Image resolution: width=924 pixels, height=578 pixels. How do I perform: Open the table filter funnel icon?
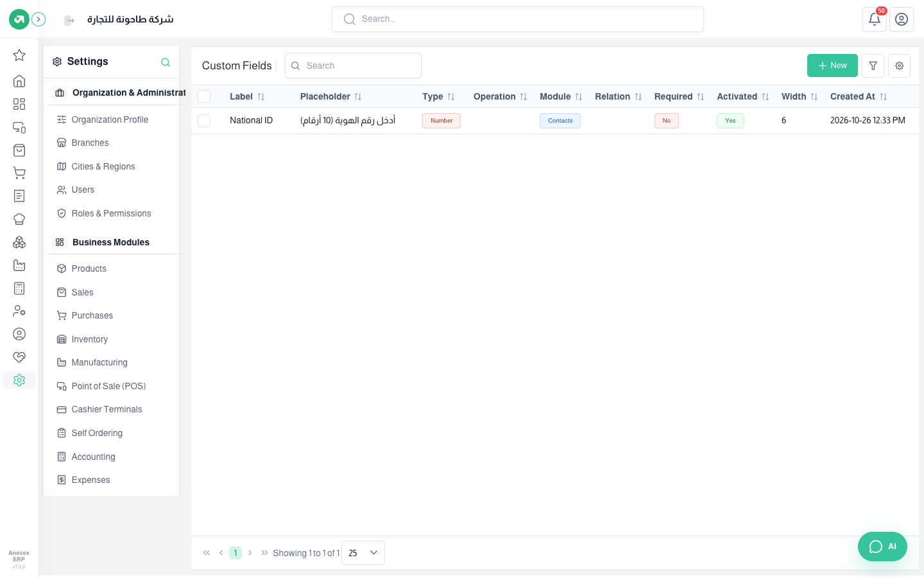coord(873,66)
